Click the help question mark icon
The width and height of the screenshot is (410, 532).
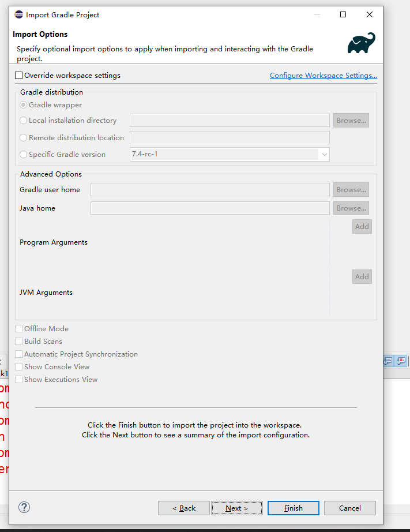pyautogui.click(x=24, y=507)
